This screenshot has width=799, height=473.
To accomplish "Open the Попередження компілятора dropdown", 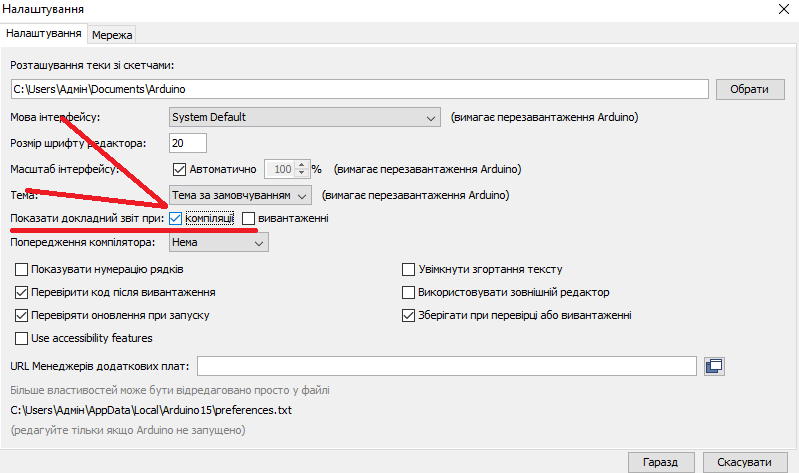I will 219,242.
